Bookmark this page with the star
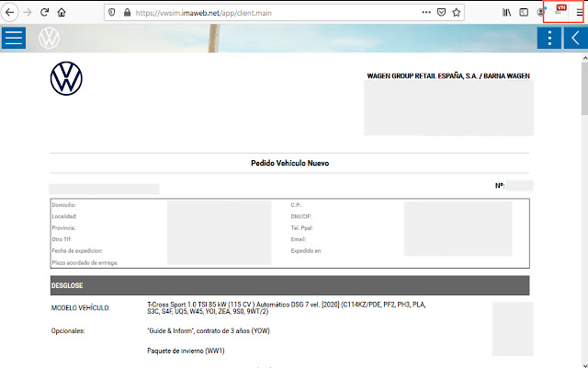This screenshot has width=588, height=368. click(456, 12)
